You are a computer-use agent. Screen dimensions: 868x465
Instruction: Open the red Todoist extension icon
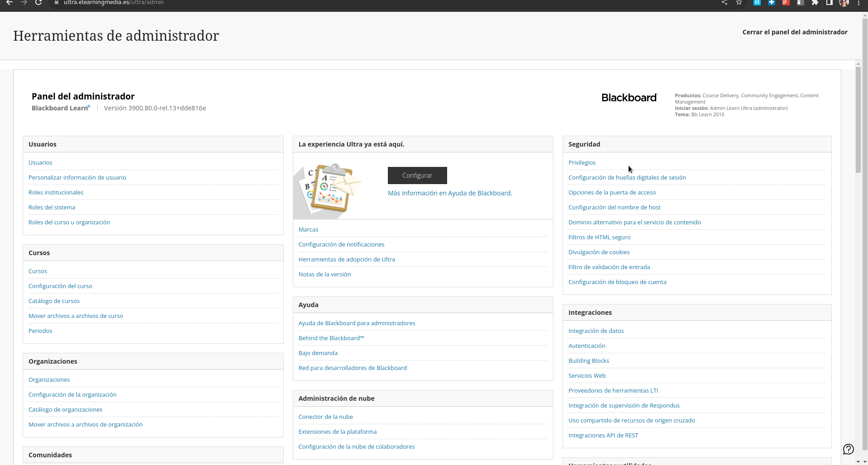(786, 2)
